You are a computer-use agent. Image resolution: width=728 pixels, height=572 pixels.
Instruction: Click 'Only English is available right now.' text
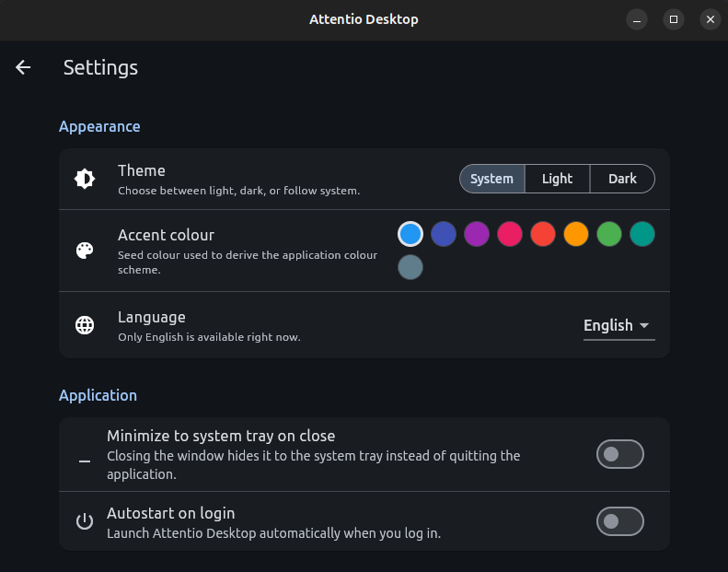click(210, 337)
